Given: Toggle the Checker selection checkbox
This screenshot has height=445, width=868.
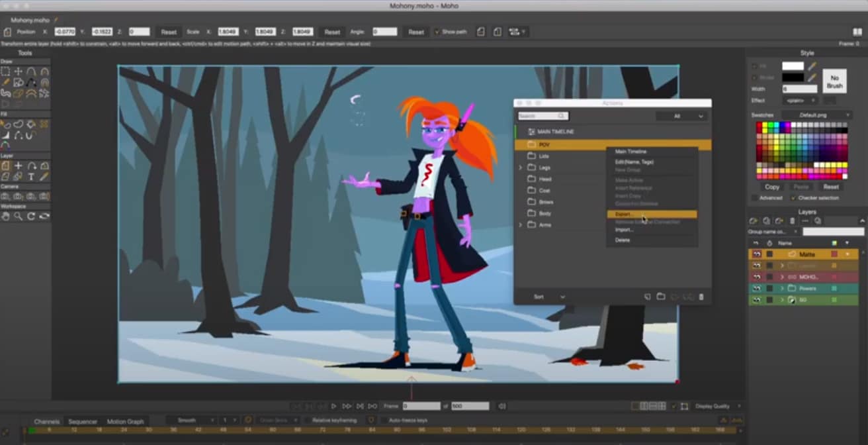Looking at the screenshot, I should 793,198.
